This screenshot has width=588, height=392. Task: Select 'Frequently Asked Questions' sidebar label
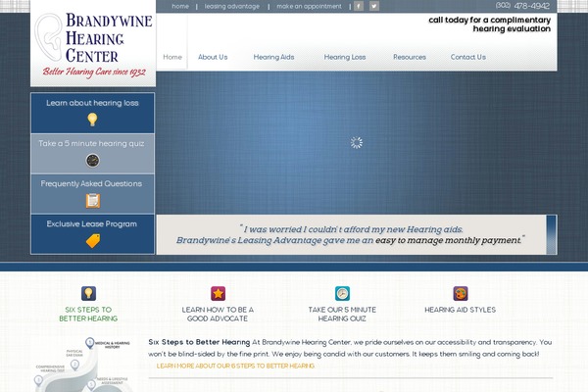91,183
